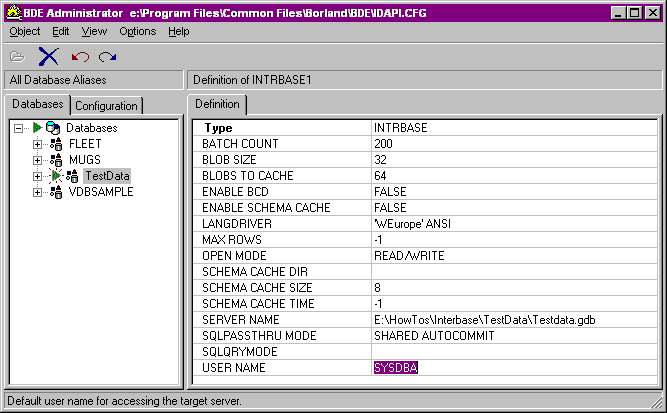Click the root Databases icon in tree
This screenshot has width=667, height=413.
[x=53, y=128]
